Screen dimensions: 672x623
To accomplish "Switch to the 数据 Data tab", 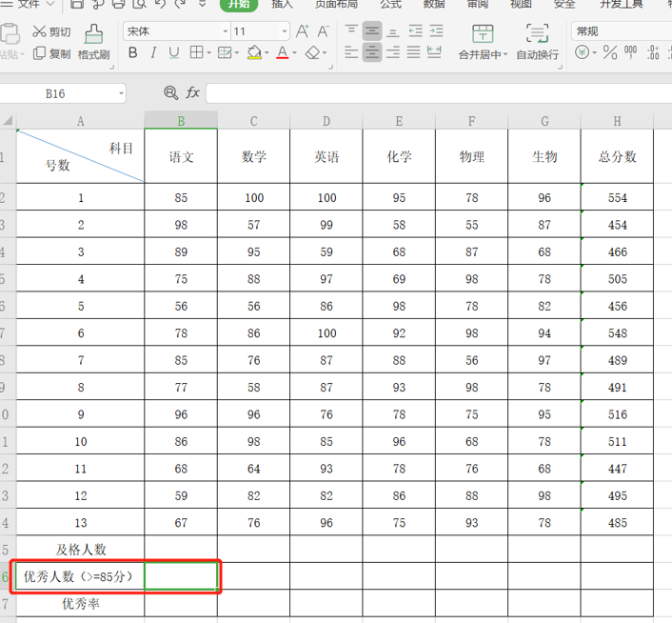I will 434,4.
